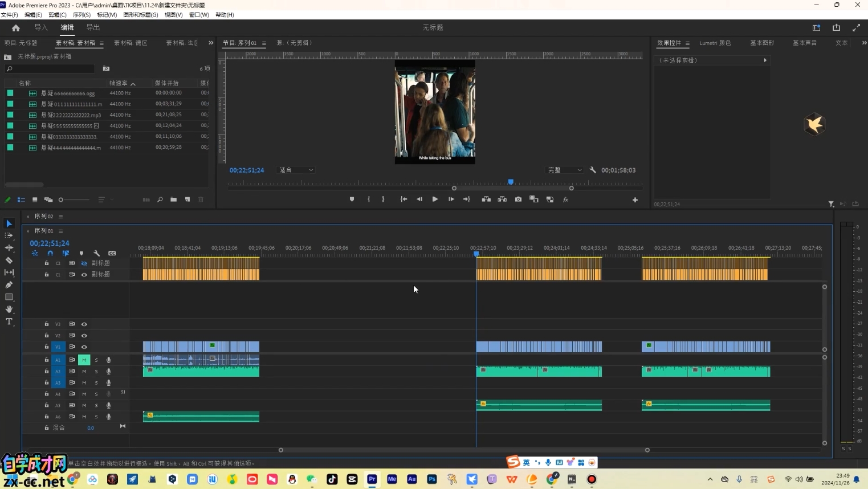Viewport: 868px width, 489px height.
Task: Select the Slip tool
Action: (9, 272)
